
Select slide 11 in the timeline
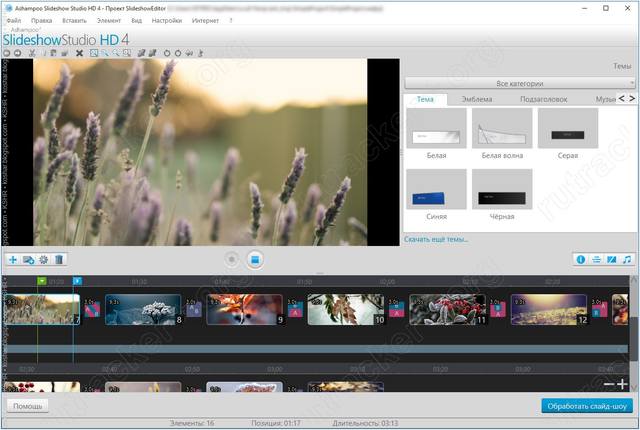click(447, 310)
